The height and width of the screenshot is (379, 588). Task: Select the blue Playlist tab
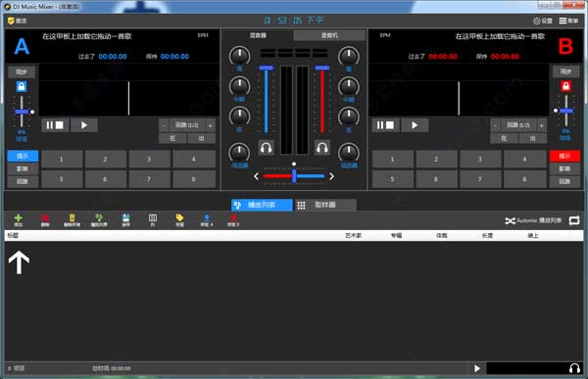point(262,205)
